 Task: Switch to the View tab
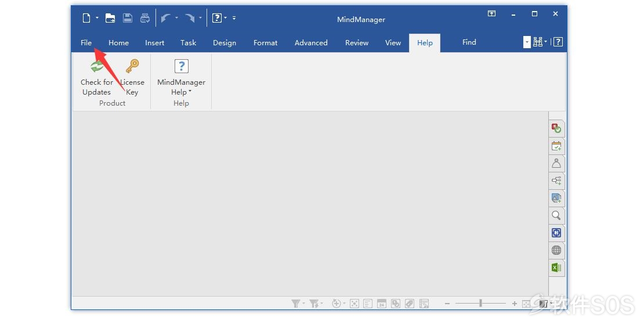tap(393, 43)
